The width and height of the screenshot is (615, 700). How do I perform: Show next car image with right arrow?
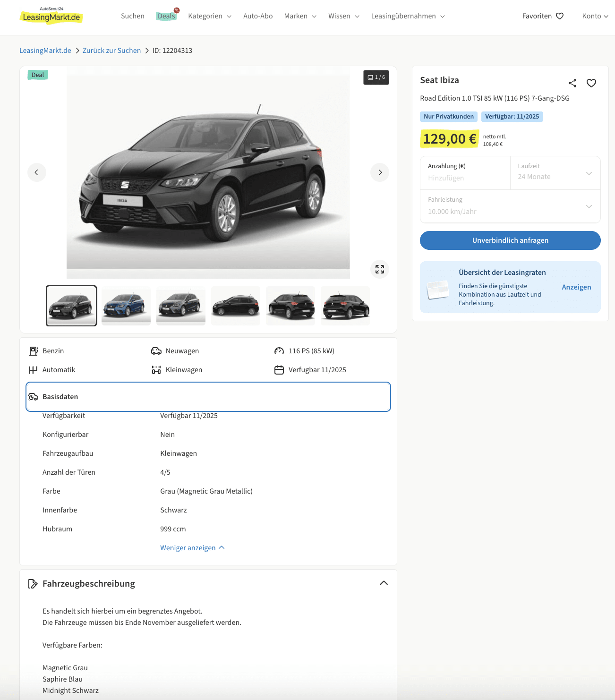380,172
